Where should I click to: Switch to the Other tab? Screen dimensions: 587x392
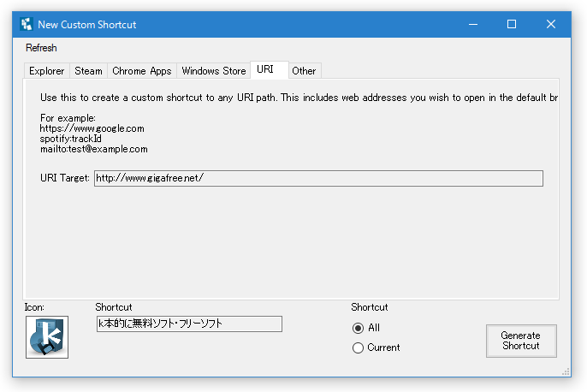coord(305,71)
